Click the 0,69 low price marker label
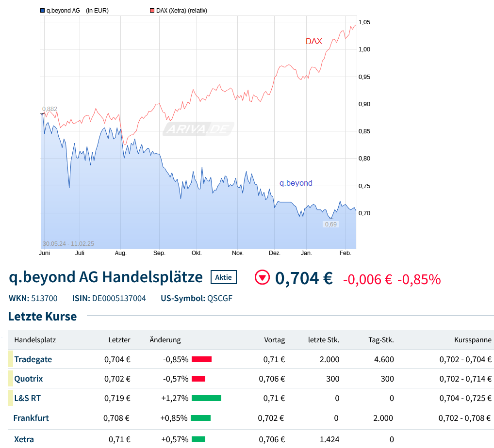The height and width of the screenshot is (448, 494). point(330,224)
